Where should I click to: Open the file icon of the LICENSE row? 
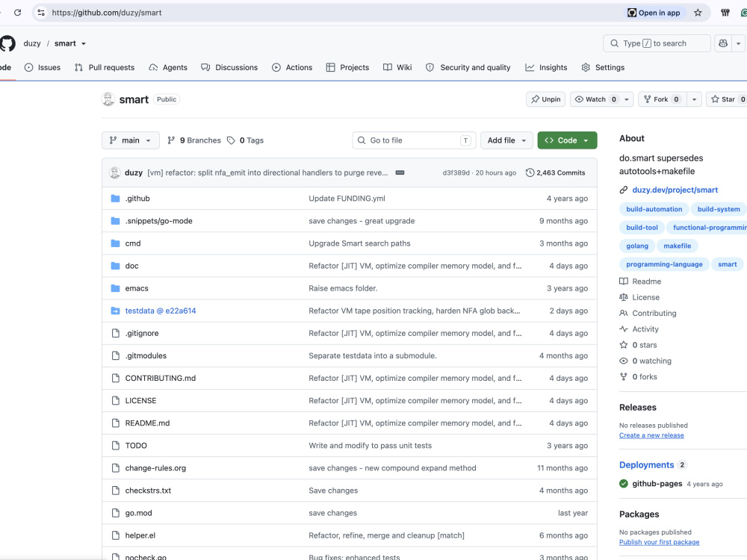(115, 400)
